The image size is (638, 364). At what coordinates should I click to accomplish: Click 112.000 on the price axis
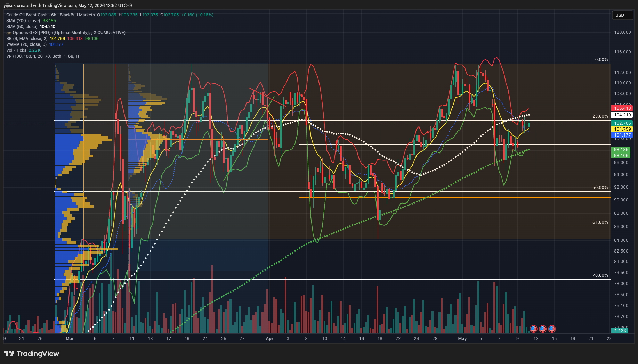point(622,73)
